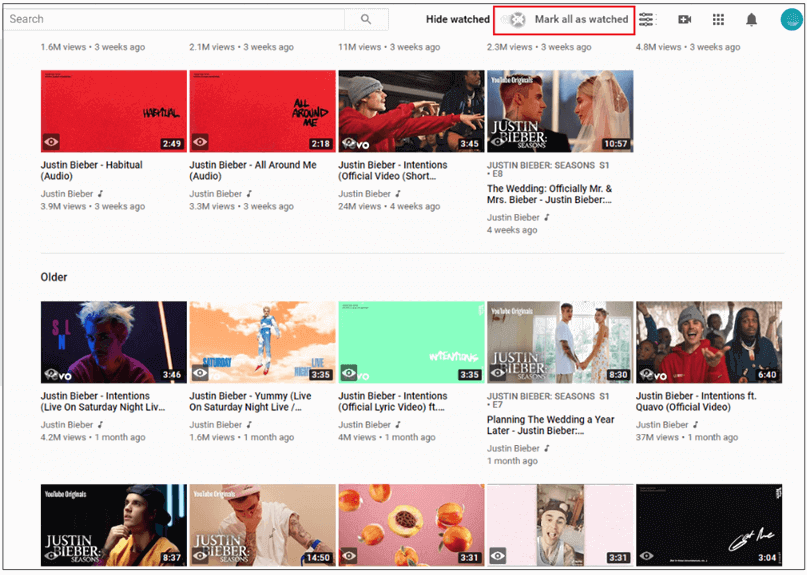Toggle the Hide watched switch
This screenshot has width=807, height=575.
514,20
